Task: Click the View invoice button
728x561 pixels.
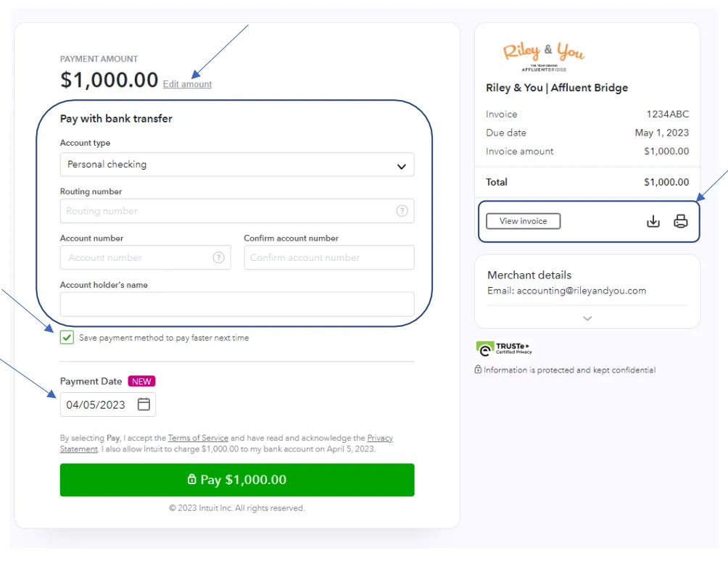Action: tap(524, 221)
